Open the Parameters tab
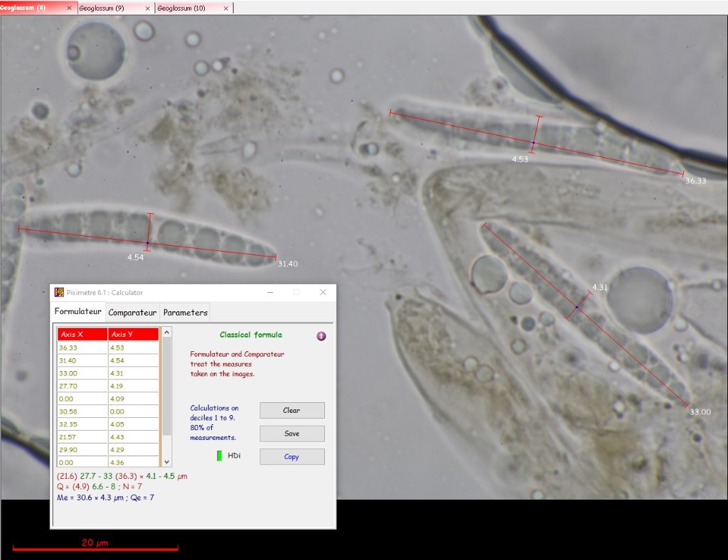The height and width of the screenshot is (560, 728). pyautogui.click(x=186, y=313)
